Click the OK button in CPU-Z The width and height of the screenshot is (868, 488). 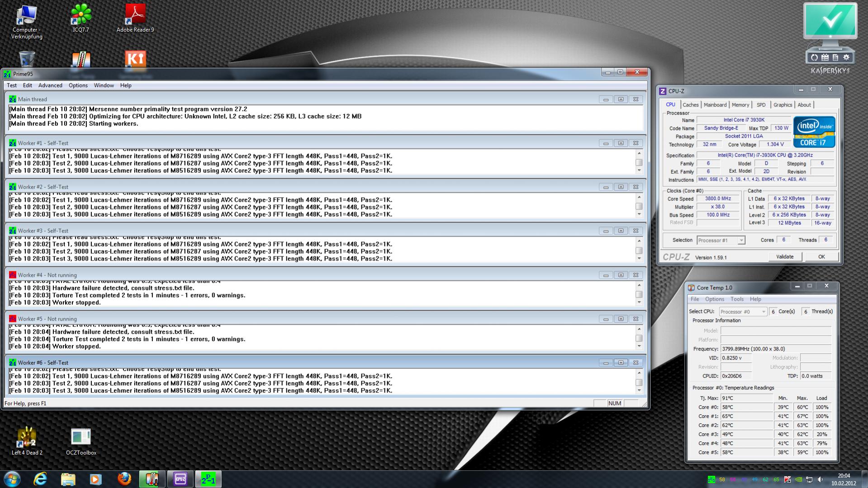point(821,256)
